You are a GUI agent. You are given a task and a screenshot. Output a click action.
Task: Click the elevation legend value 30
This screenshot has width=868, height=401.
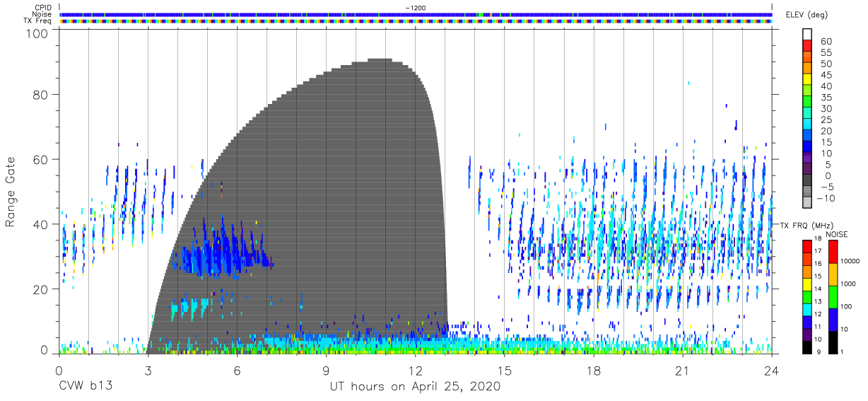pyautogui.click(x=826, y=108)
